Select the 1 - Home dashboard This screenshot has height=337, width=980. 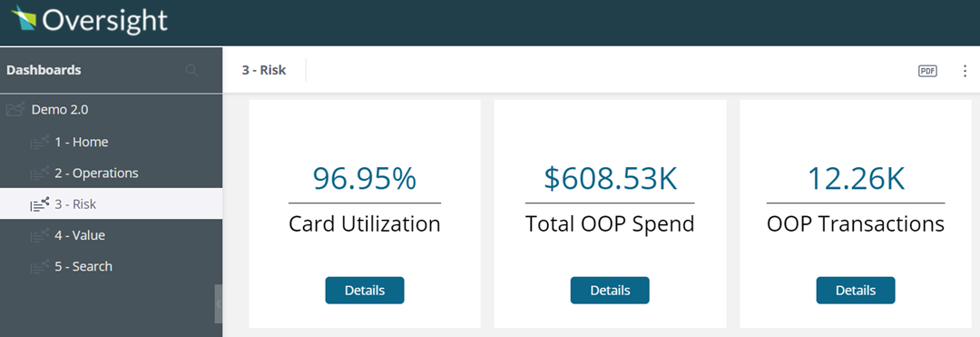point(112,142)
